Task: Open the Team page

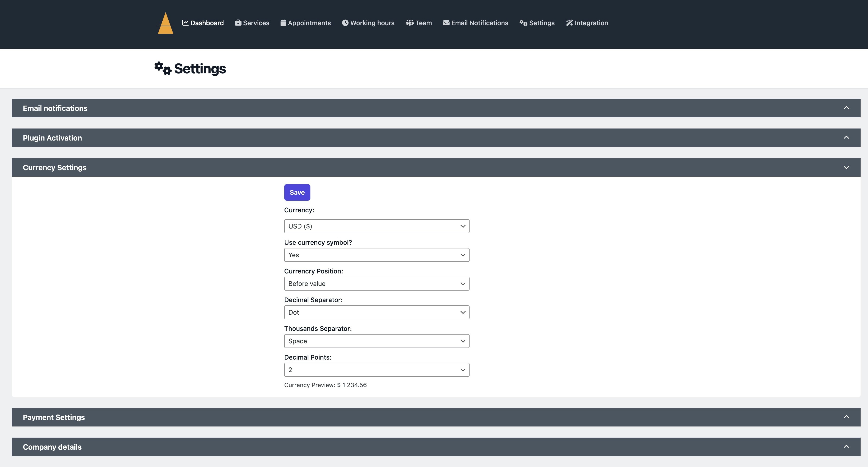Action: tap(419, 23)
